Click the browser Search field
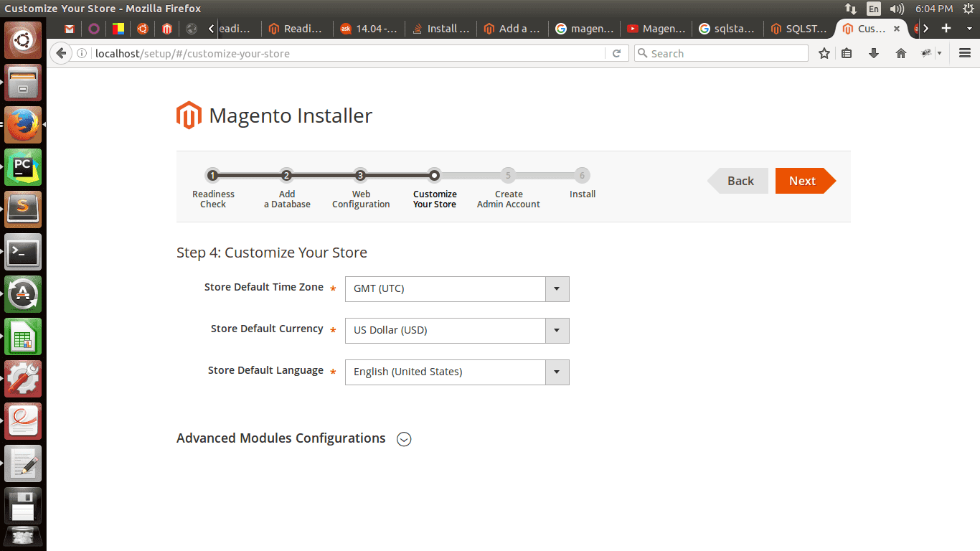980x551 pixels. click(721, 53)
